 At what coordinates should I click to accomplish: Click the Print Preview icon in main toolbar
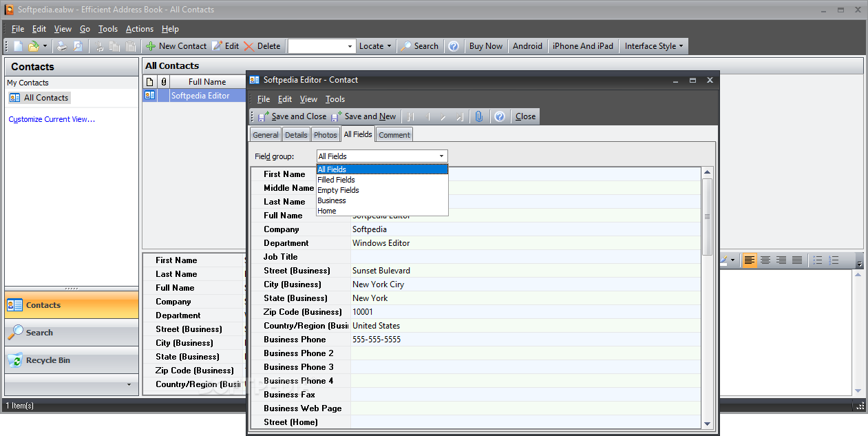tap(78, 46)
